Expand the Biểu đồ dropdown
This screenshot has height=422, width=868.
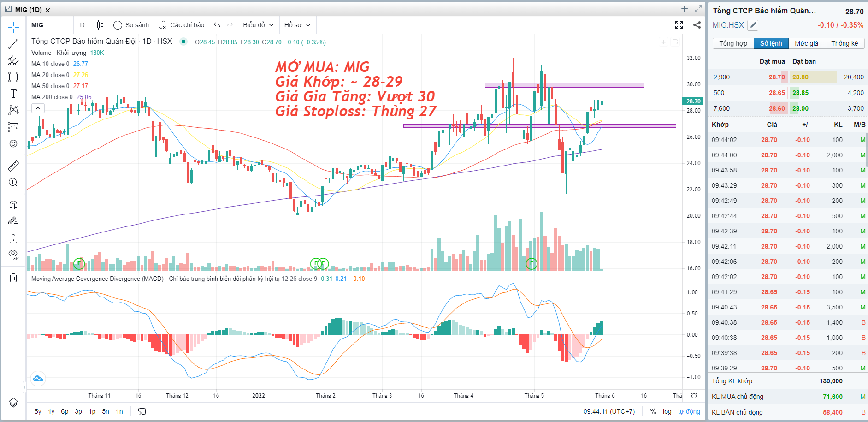click(x=258, y=25)
